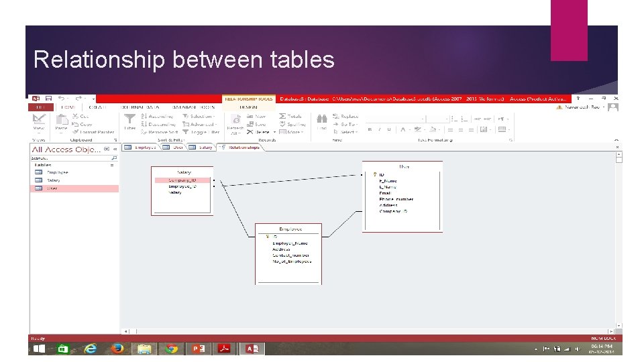Collapse the Tables group in navigation pane
The height and width of the screenshot is (362, 644).
pyautogui.click(x=112, y=165)
